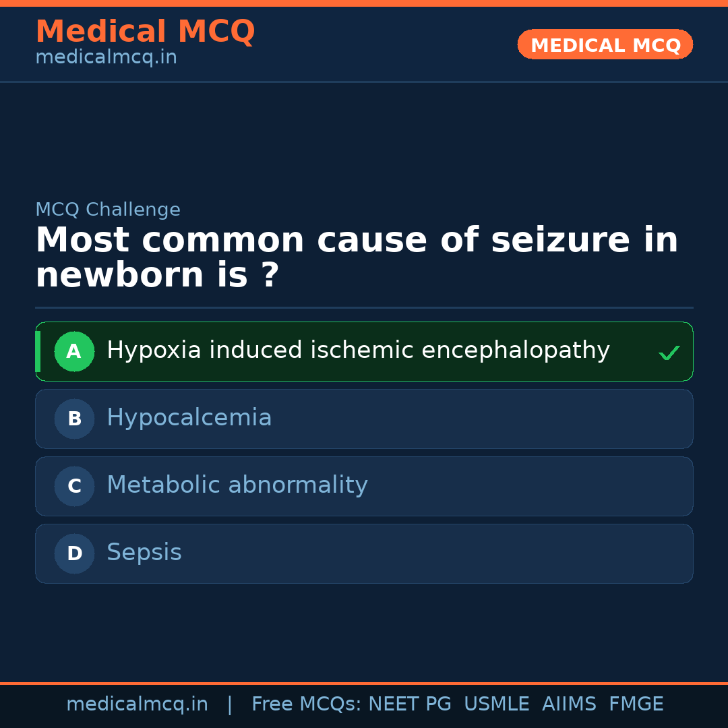728x728 pixels.
Task: Click the green checkmark on option A
Action: (x=669, y=353)
